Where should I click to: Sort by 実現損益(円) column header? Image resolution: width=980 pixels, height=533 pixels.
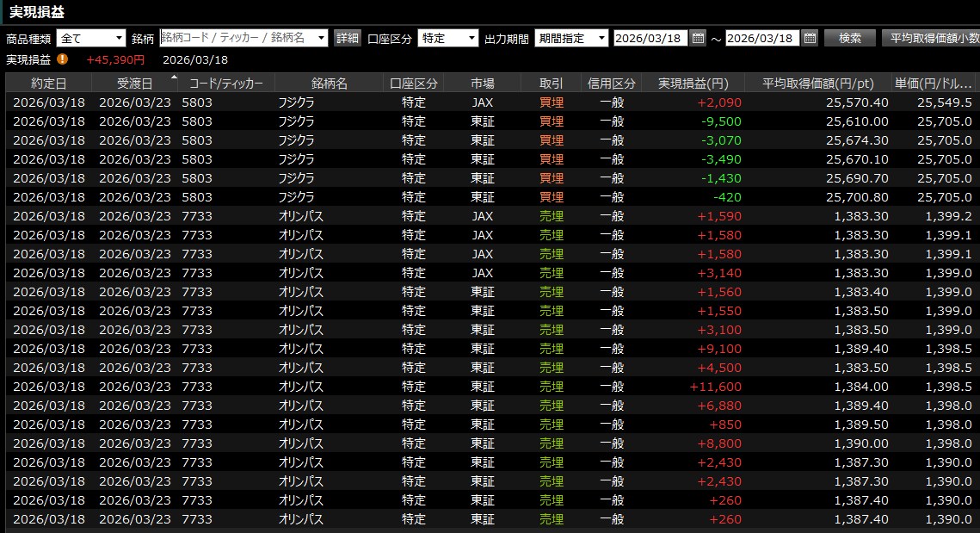(x=693, y=84)
